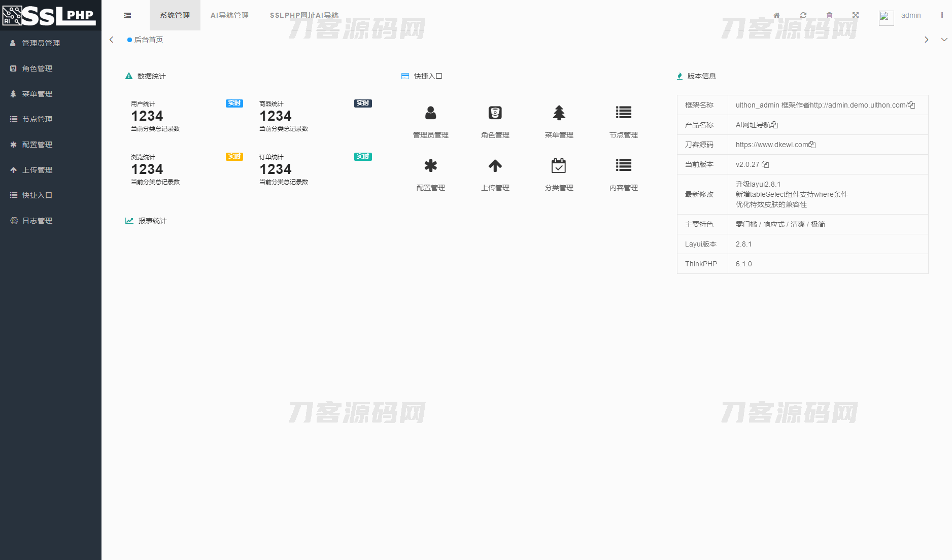Click the 配置管理 asterisk shortcut icon

pyautogui.click(x=430, y=165)
